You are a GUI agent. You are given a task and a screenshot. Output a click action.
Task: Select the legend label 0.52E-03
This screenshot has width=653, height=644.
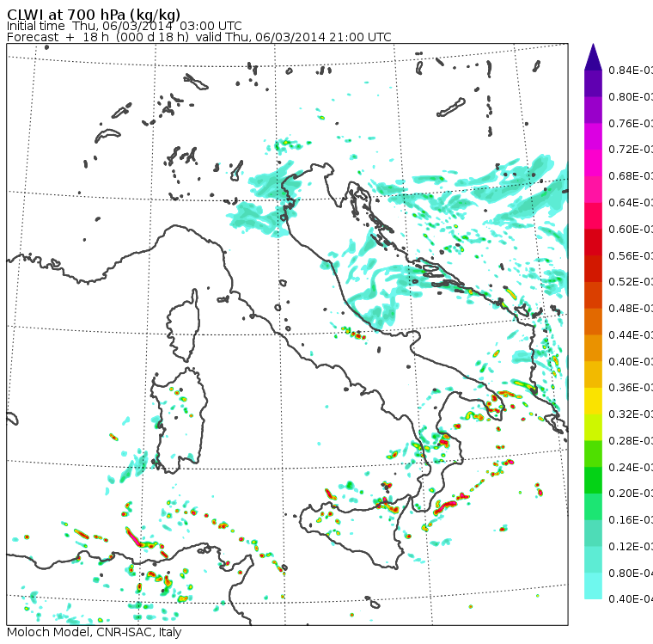coord(631,282)
